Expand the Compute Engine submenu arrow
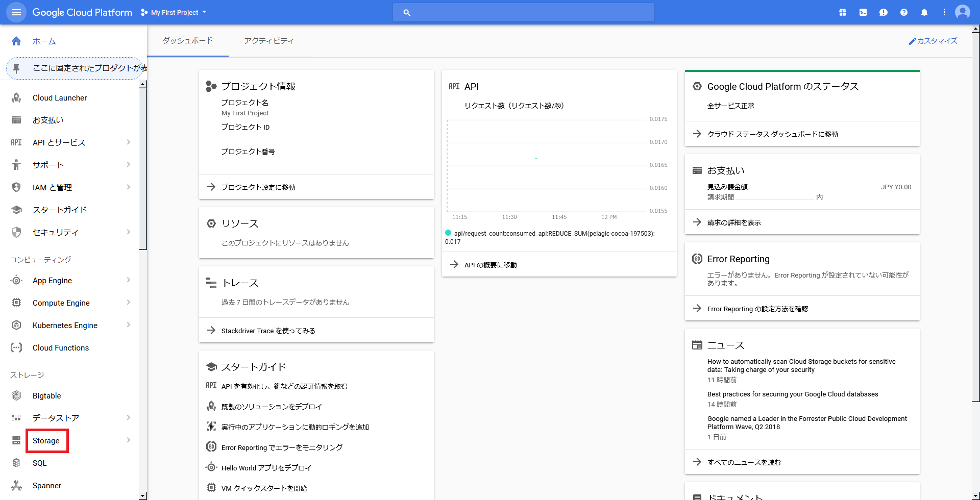This screenshot has width=980, height=500. [129, 303]
